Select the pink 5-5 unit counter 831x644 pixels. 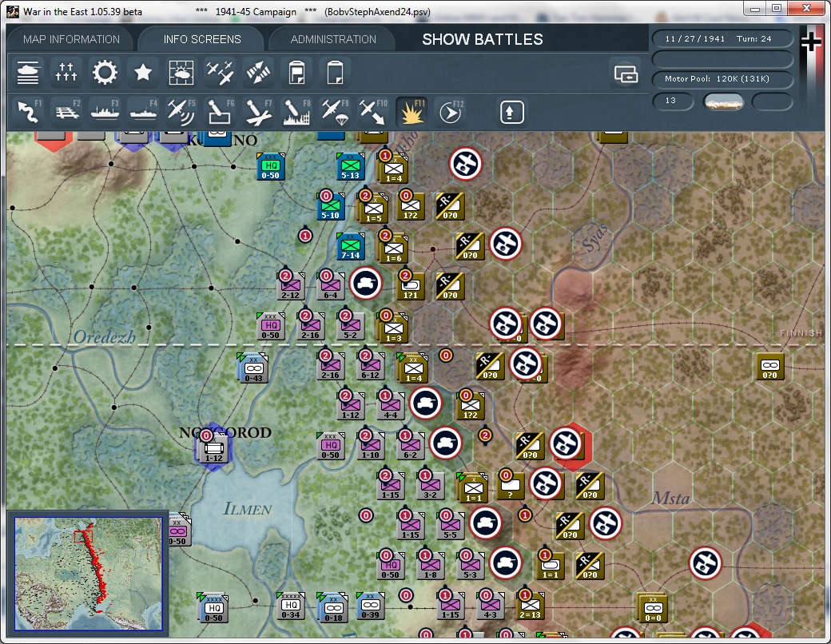click(451, 527)
